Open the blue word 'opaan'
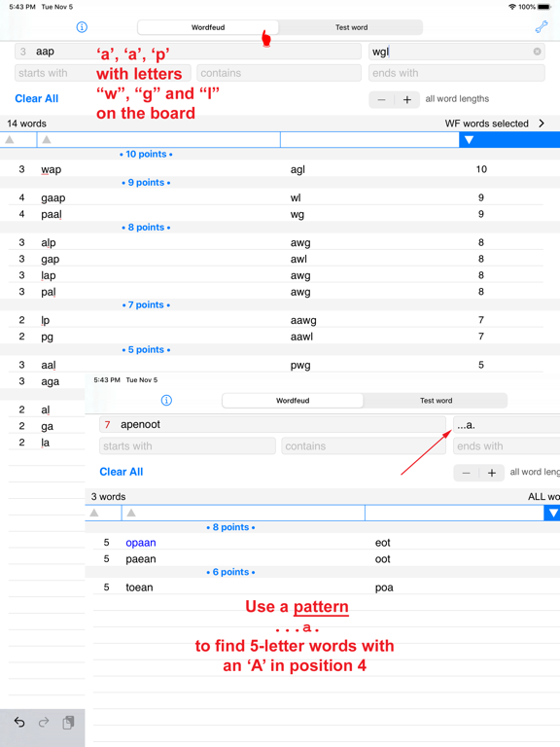The width and height of the screenshot is (560, 747). 140,543
